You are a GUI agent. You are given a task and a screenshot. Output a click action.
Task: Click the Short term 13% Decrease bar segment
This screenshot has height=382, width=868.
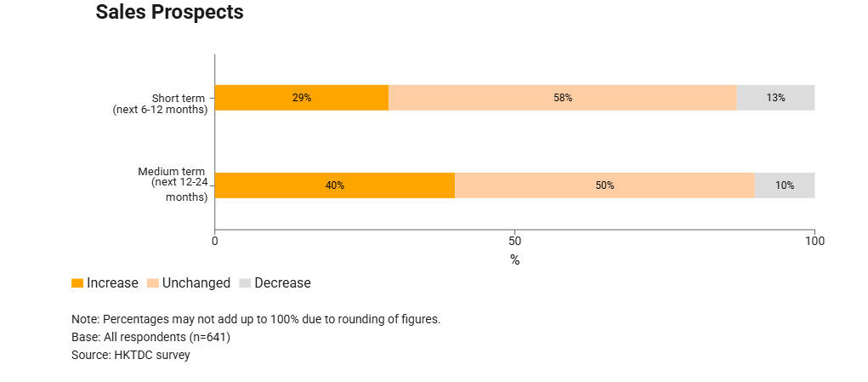click(775, 98)
